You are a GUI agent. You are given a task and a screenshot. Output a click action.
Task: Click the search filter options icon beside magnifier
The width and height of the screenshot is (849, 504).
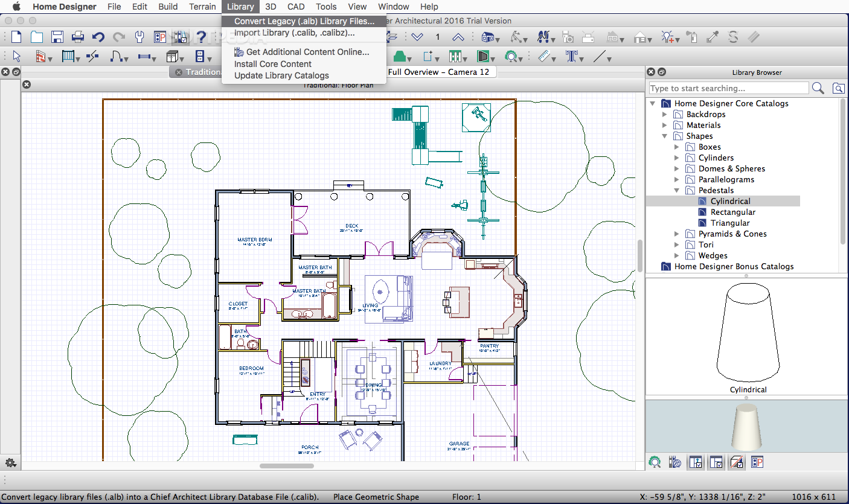(x=839, y=88)
